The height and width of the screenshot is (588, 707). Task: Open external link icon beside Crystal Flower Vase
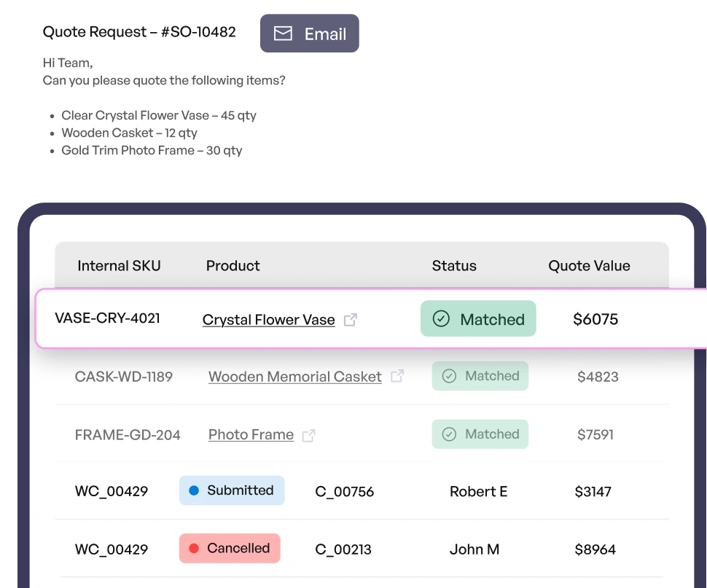[351, 319]
